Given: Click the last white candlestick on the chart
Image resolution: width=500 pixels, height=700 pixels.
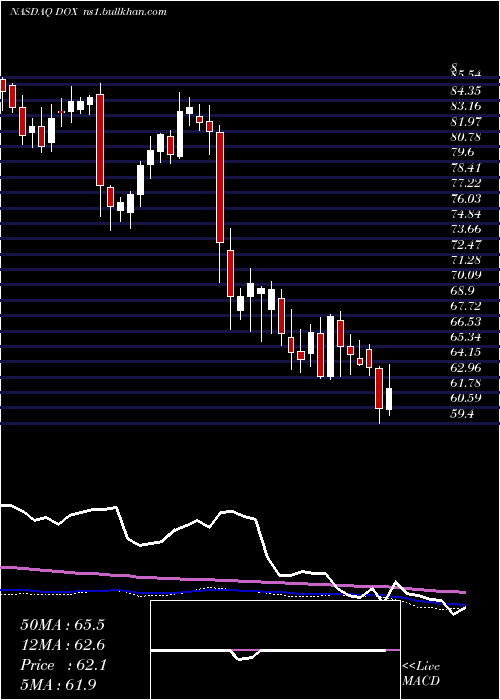Looking at the screenshot, I should coord(389,399).
